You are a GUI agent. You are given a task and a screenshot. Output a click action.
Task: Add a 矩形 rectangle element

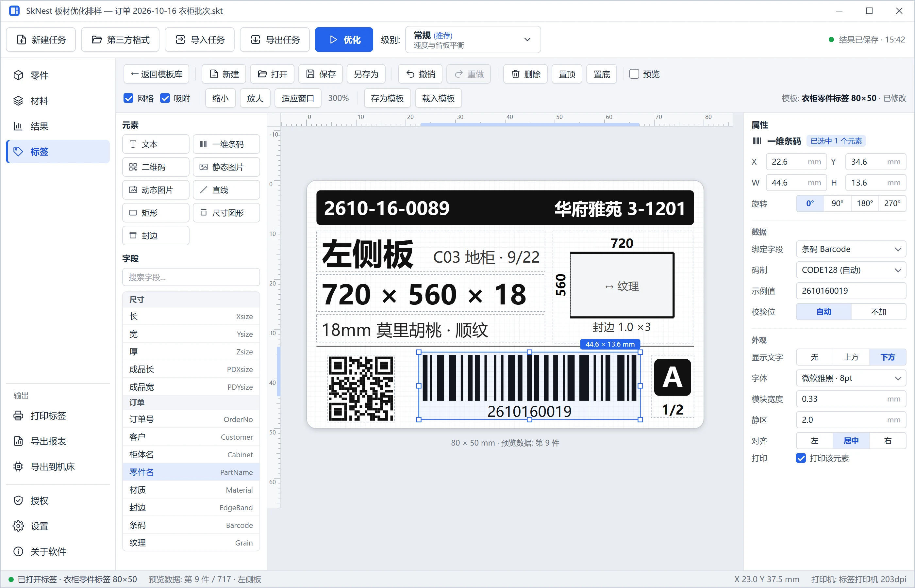156,213
